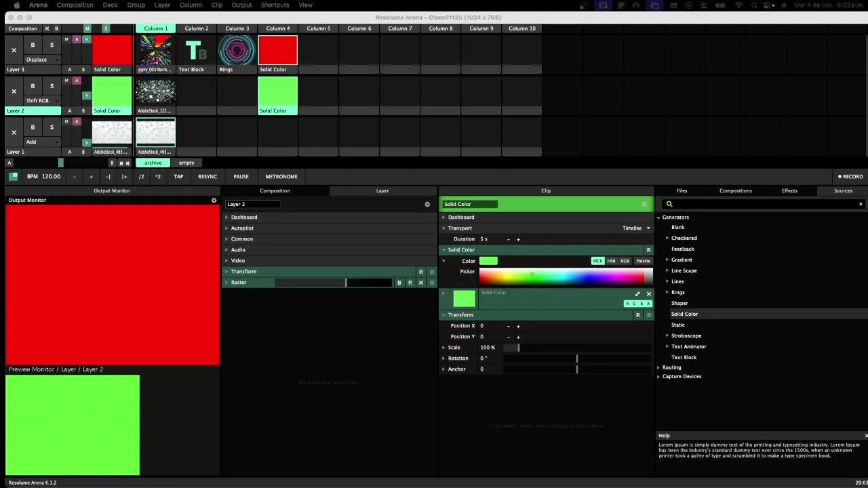This screenshot has width=868, height=488.
Task: Open the clip Transform menu icon
Action: point(648,315)
